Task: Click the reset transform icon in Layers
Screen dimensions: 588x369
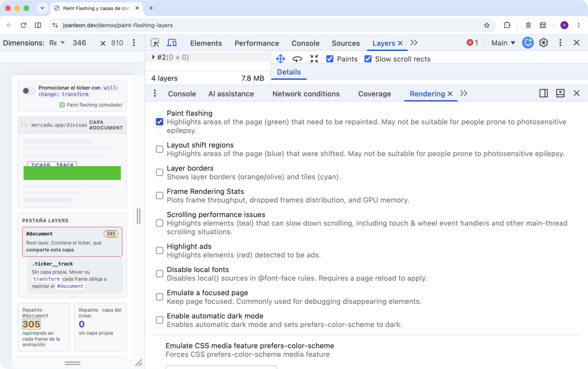Action: click(314, 59)
